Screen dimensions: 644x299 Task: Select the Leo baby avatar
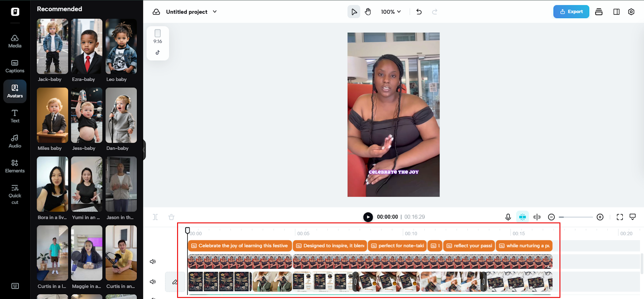pos(121,46)
